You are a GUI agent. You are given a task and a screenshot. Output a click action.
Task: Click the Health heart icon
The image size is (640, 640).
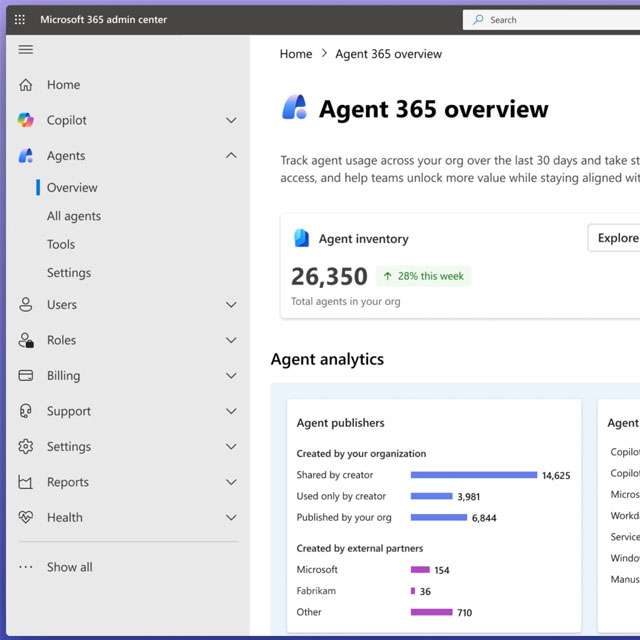(x=26, y=517)
